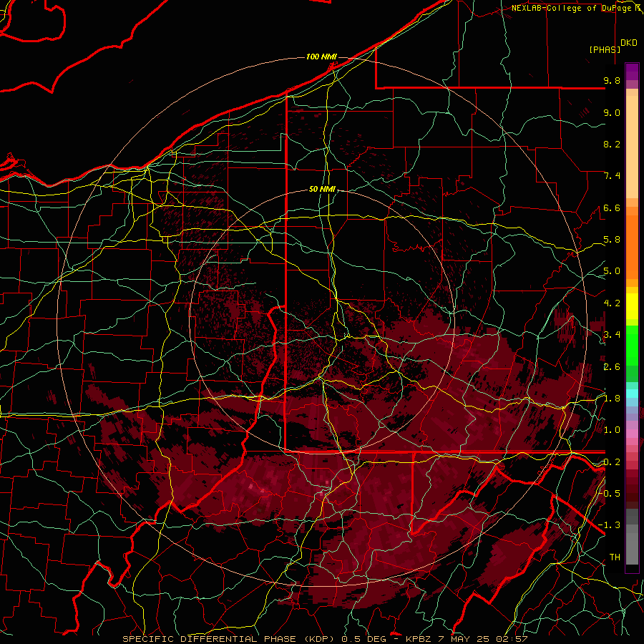Viewport: 644px width, 644px height.
Task: Click the 3.4 scale value
Action: pos(612,335)
